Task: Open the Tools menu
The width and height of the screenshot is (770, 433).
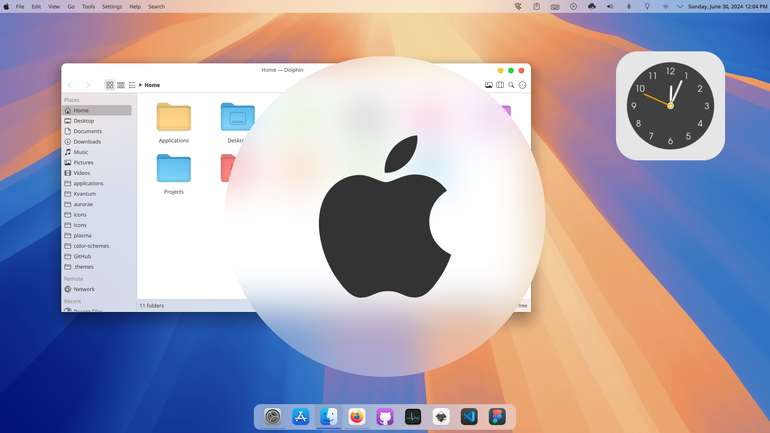Action: tap(88, 6)
